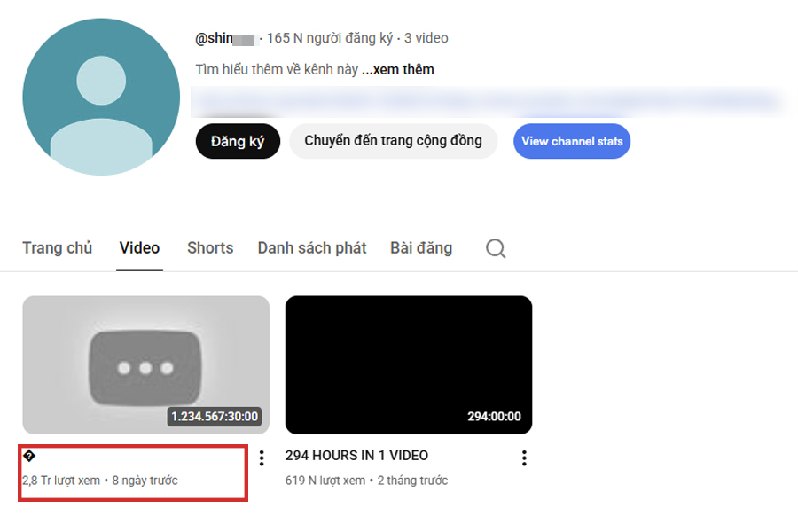This screenshot has height=532, width=798.
Task: Select the Video tab
Action: pyautogui.click(x=139, y=248)
